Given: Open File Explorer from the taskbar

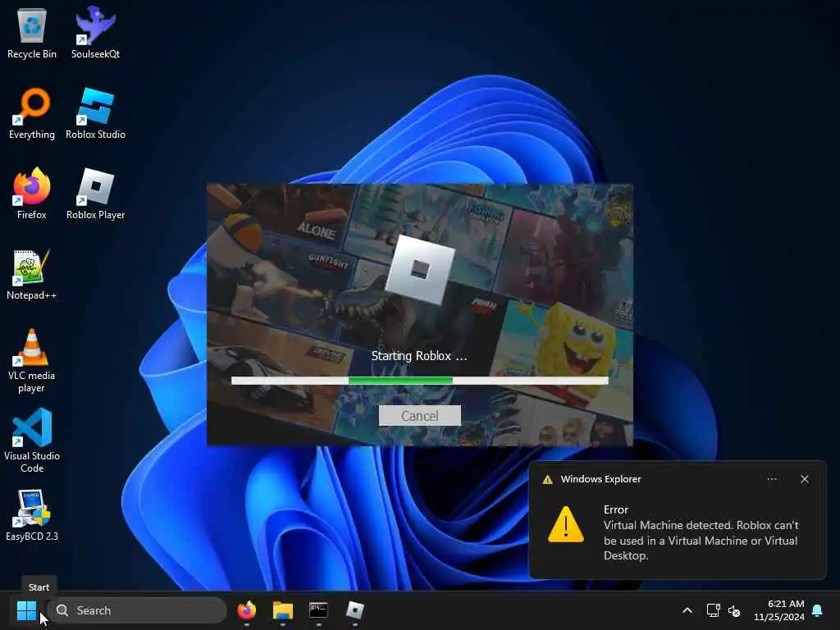Looking at the screenshot, I should 282,610.
